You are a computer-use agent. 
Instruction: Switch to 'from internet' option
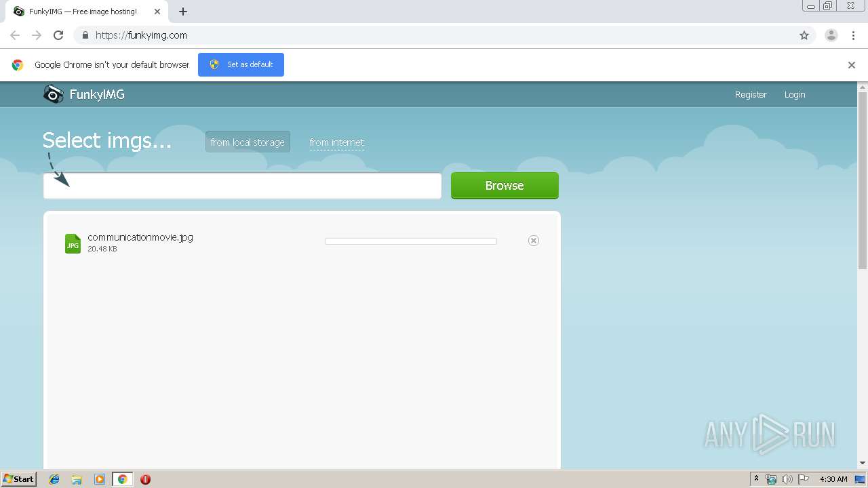click(x=337, y=142)
